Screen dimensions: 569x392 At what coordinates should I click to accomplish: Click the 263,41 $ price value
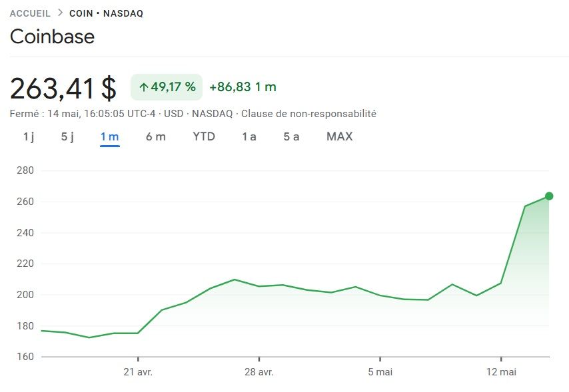pos(63,88)
